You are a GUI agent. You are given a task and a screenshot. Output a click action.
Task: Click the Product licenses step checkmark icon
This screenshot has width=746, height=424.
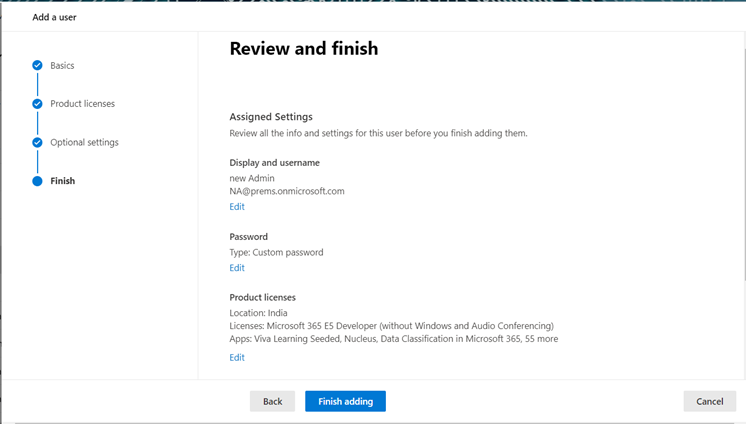click(x=37, y=104)
